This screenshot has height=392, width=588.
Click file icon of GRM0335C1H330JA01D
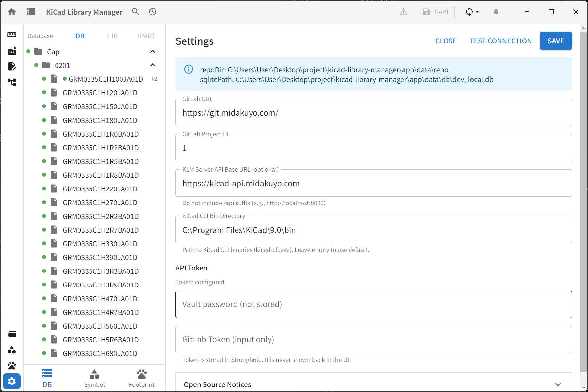click(54, 243)
